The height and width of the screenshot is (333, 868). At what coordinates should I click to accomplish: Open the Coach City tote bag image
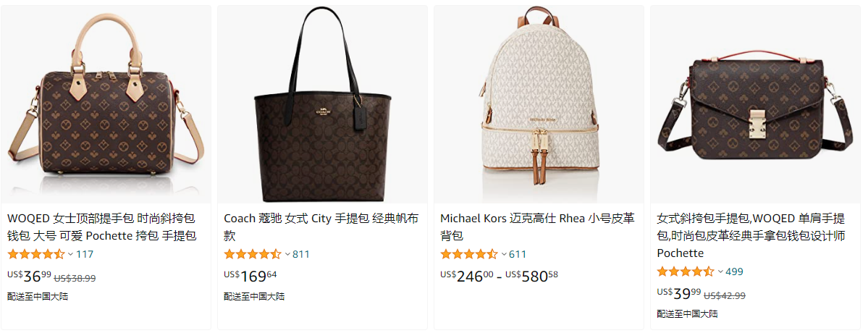click(x=322, y=104)
